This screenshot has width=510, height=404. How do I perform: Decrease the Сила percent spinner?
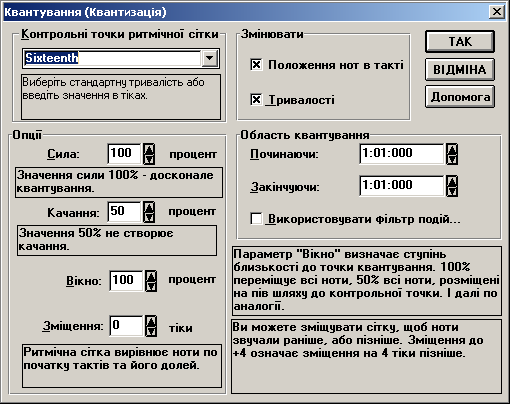[149, 159]
